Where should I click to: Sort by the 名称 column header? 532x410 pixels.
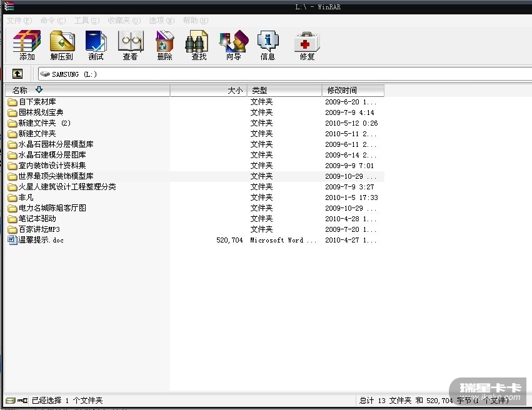(x=88, y=90)
